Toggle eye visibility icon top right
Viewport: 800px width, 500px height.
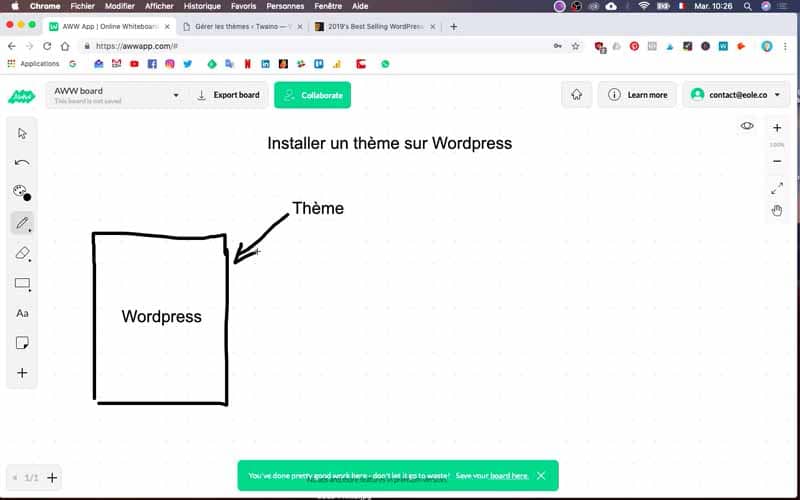point(747,126)
